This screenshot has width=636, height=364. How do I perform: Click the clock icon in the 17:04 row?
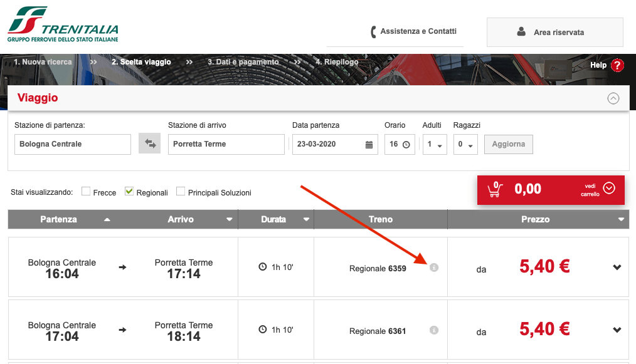tap(263, 330)
